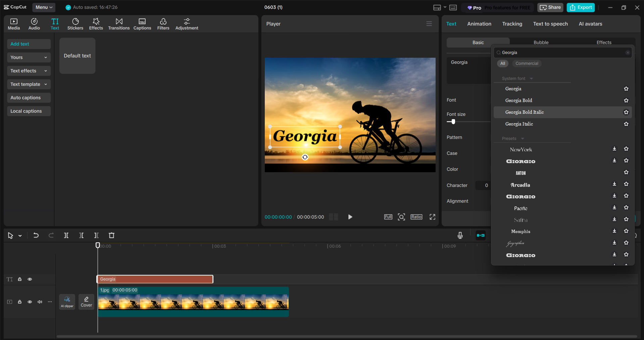Favorite the Anton preset font
The image size is (644, 340).
[626, 172]
